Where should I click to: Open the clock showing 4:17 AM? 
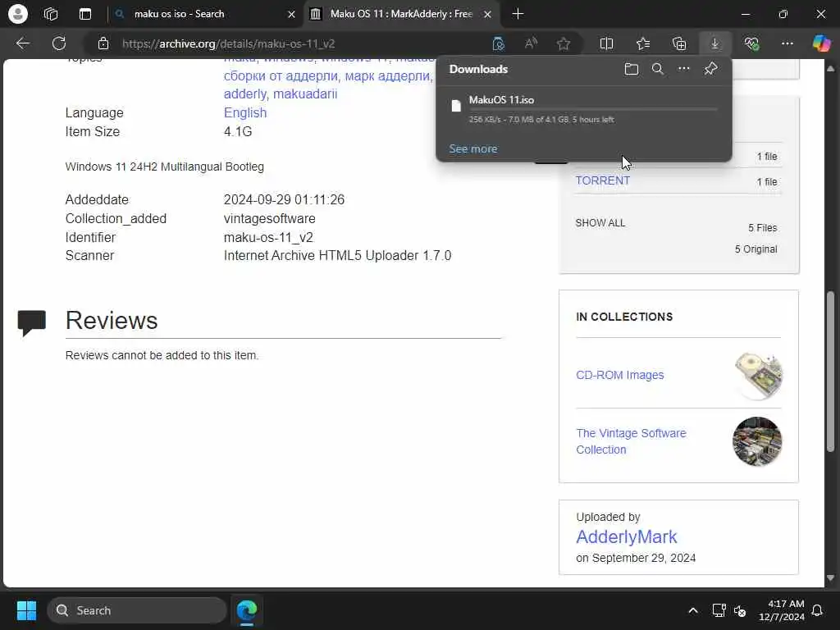click(x=782, y=610)
